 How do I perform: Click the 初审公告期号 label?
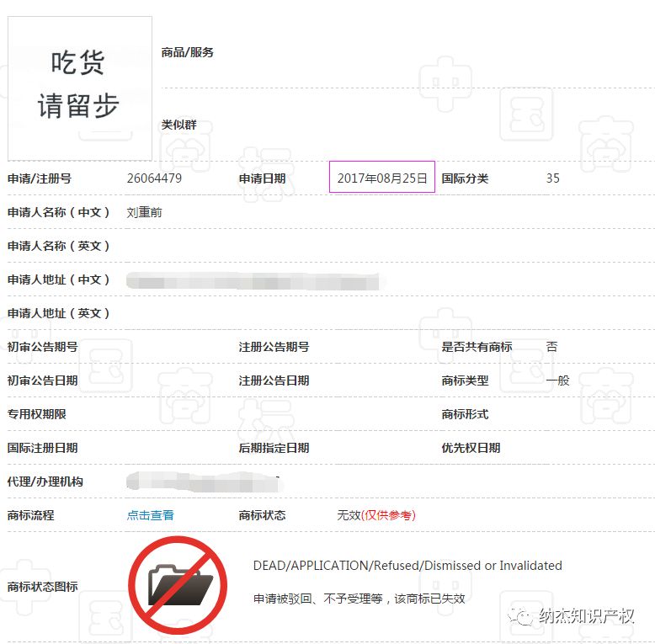43,347
